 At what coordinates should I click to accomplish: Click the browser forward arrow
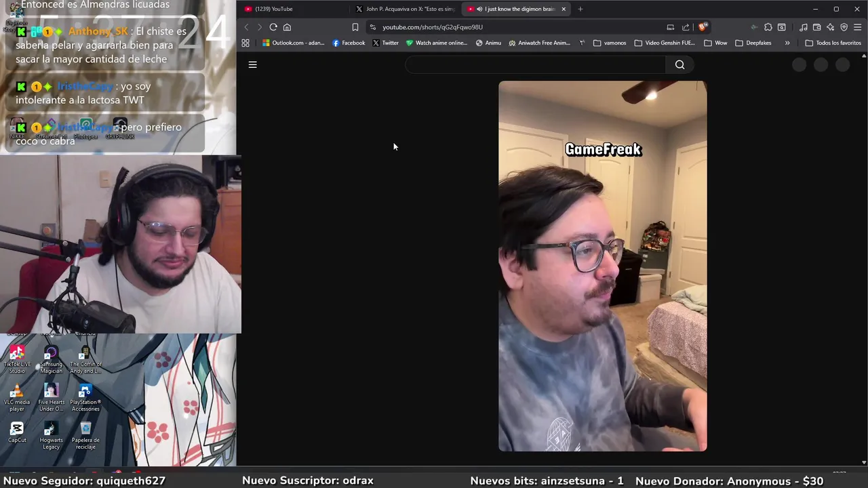[x=259, y=27]
